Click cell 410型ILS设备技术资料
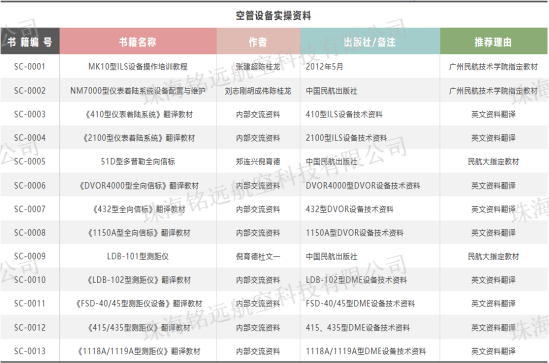 coord(344,114)
